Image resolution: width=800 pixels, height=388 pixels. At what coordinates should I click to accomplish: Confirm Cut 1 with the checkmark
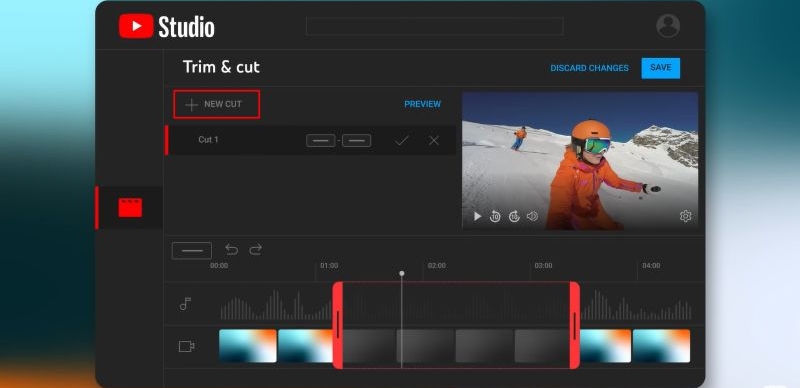(402, 140)
